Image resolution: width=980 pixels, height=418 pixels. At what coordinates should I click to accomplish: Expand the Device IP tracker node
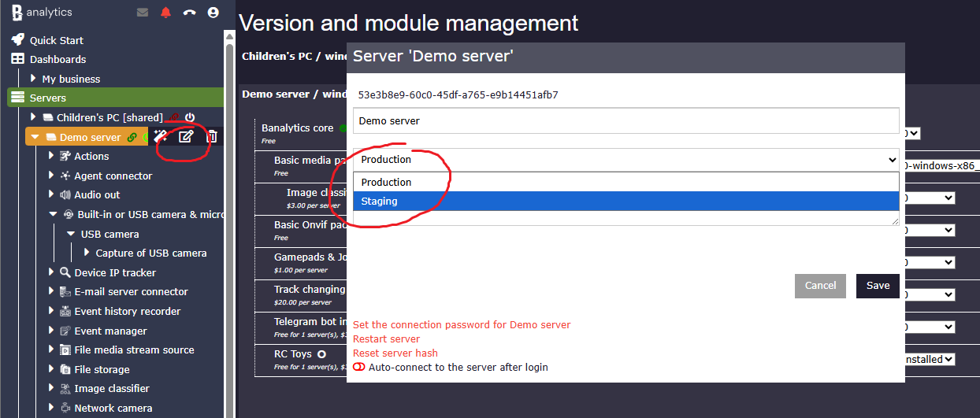coord(52,272)
